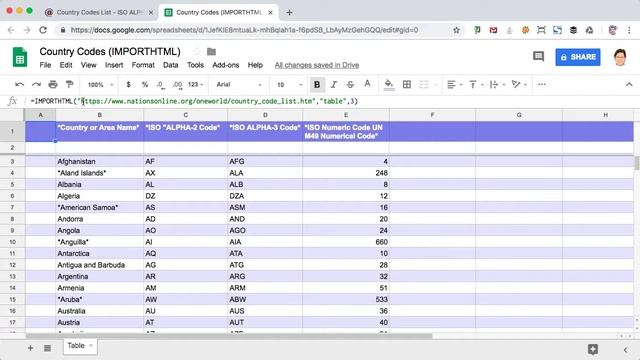Open horizontal align dropdown

tap(454, 84)
